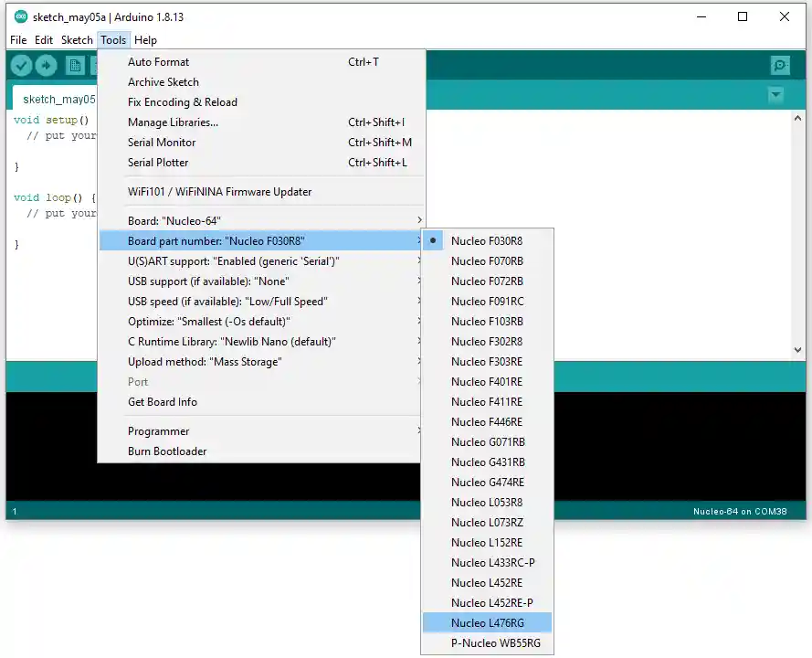Open the Help menu
Screen dimensions: 812x658
(x=145, y=40)
